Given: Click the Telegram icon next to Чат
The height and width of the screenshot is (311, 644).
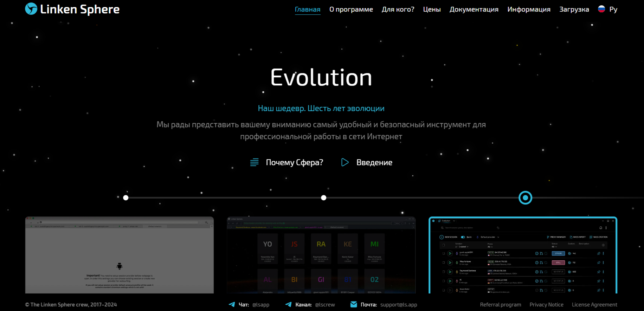Looking at the screenshot, I should pyautogui.click(x=232, y=305).
